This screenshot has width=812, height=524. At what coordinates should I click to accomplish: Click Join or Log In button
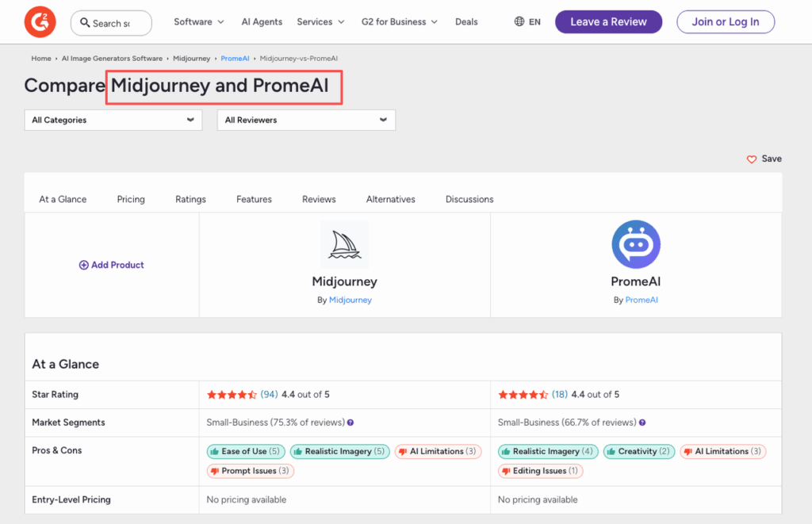pos(726,21)
